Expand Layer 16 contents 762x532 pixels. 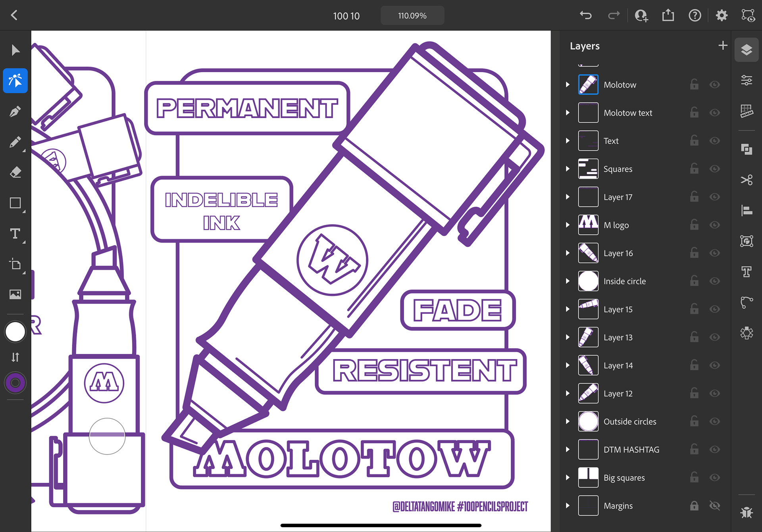pos(568,253)
